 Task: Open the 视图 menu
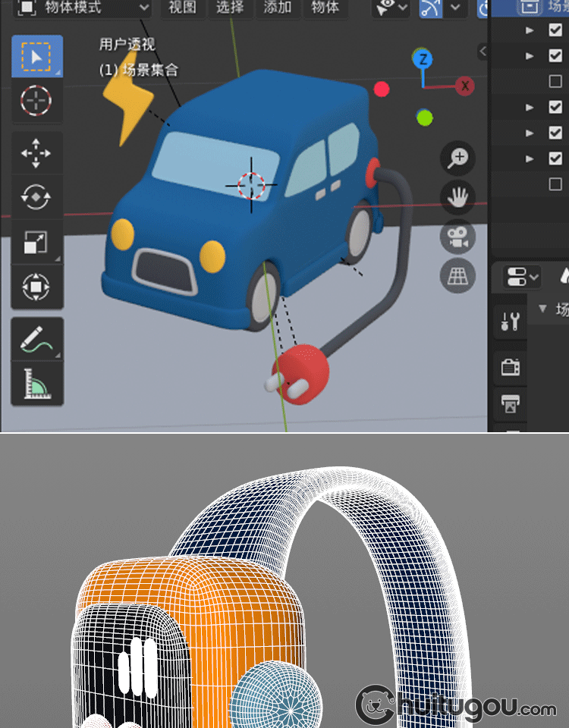pos(182,8)
